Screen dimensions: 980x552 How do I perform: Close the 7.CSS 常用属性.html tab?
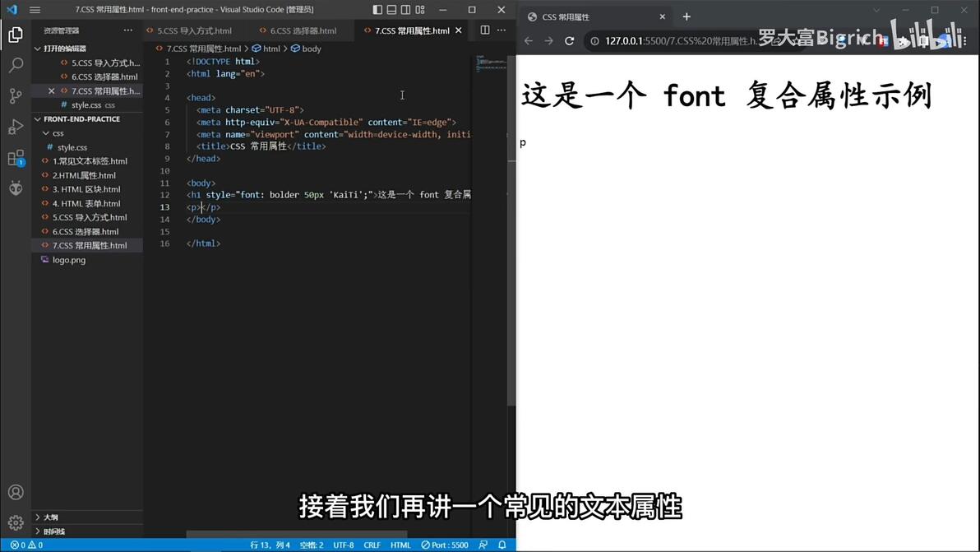tap(459, 30)
